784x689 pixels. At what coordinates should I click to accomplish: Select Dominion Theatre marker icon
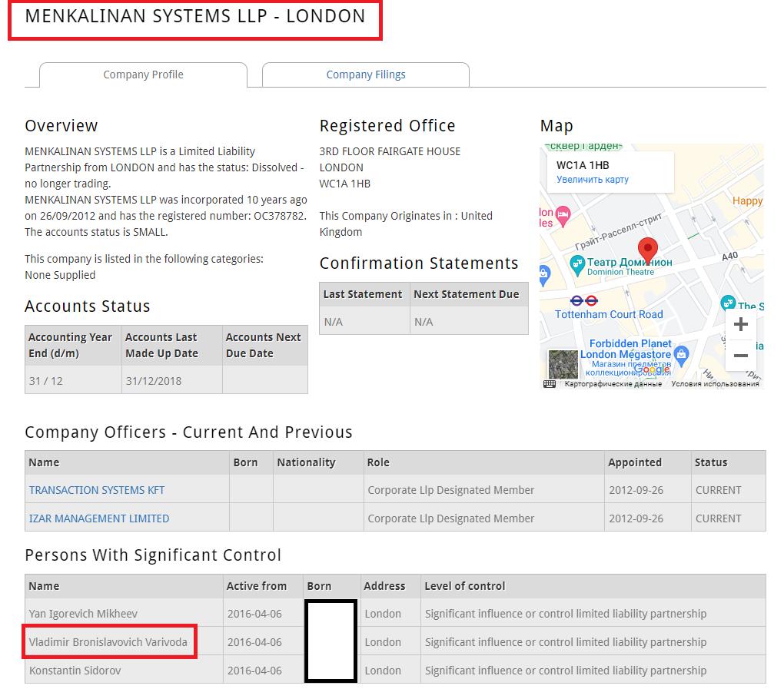pos(577,265)
